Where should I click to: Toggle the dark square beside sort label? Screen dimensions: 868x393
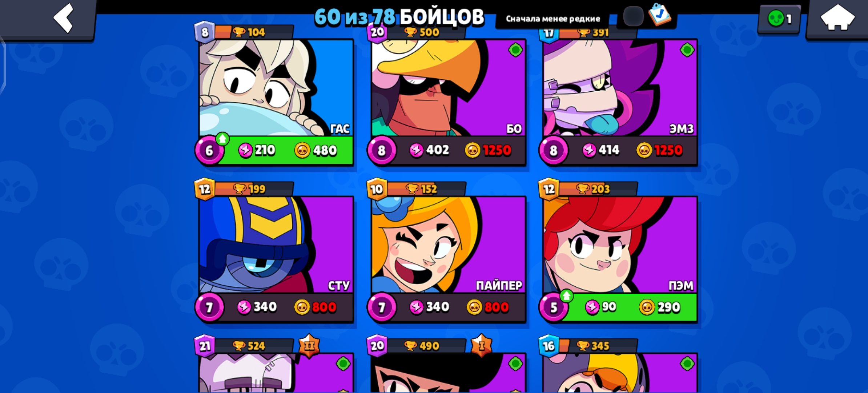(x=633, y=16)
